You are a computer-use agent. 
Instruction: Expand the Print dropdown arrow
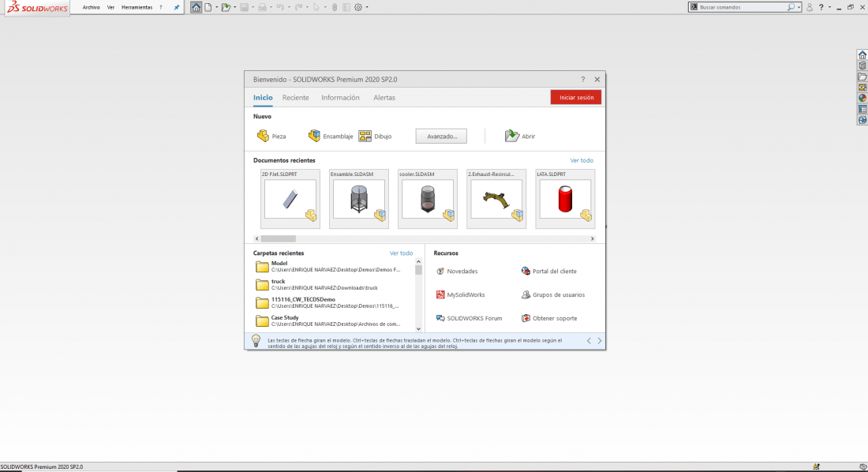[271, 7]
